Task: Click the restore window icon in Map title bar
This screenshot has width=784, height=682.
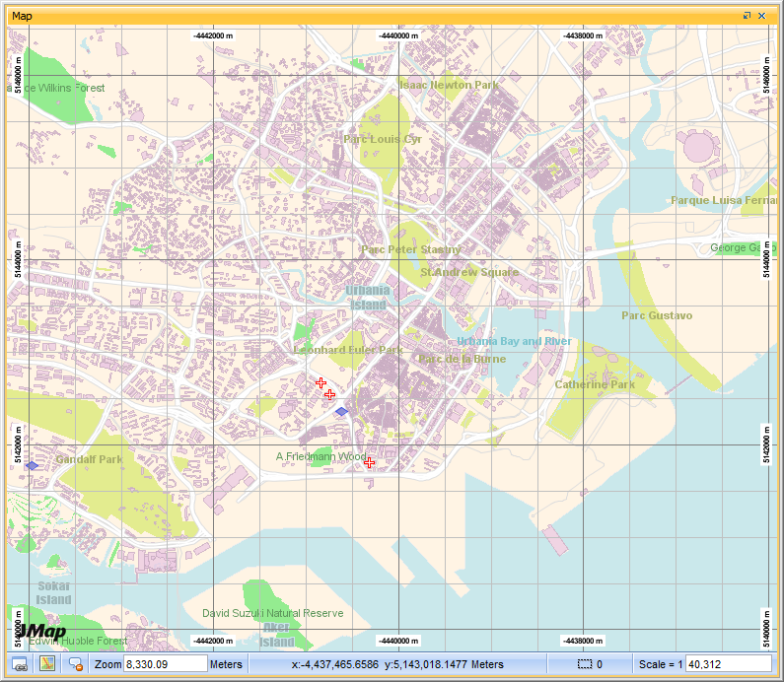Action: click(747, 16)
